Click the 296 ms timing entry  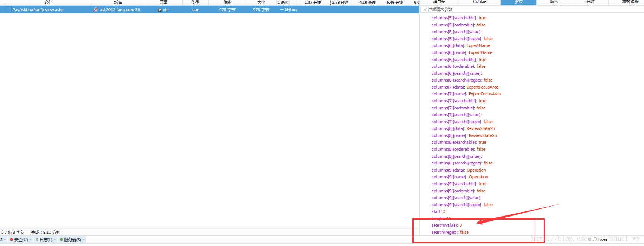(288, 10)
